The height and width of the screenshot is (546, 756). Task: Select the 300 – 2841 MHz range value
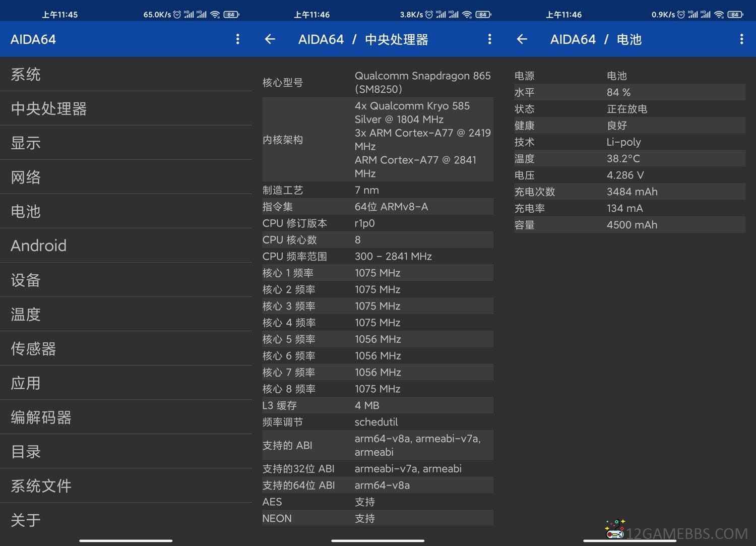click(393, 256)
